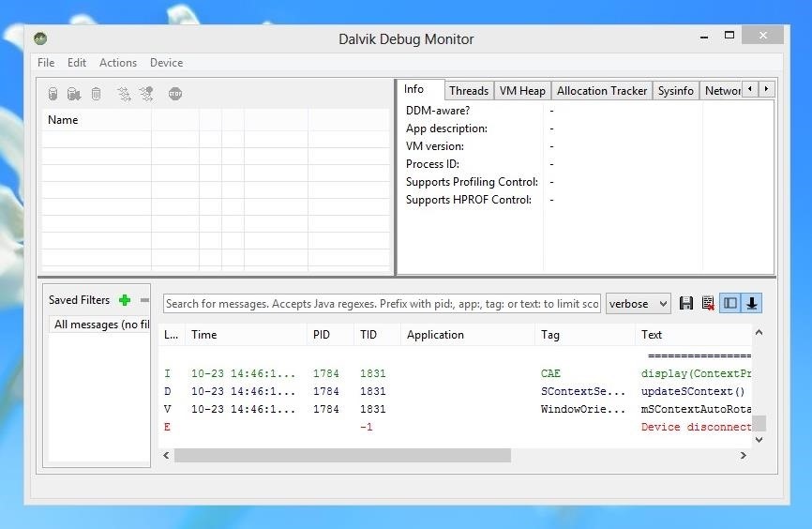This screenshot has height=529, width=812.
Task: Open the File menu
Action: [x=46, y=63]
